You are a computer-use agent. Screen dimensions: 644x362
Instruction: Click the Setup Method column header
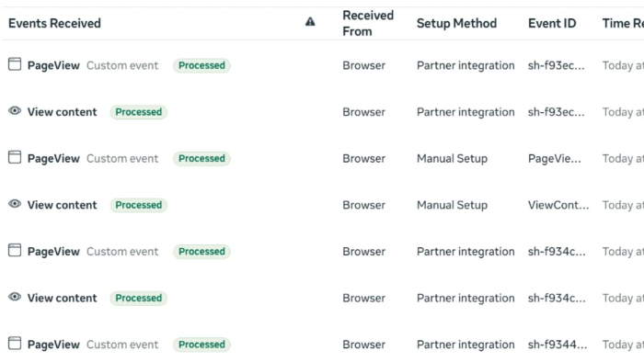click(x=456, y=23)
